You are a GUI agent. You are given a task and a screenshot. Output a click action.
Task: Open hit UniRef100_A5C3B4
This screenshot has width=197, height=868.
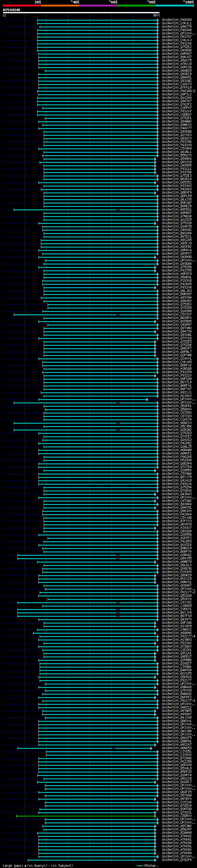tap(177, 426)
